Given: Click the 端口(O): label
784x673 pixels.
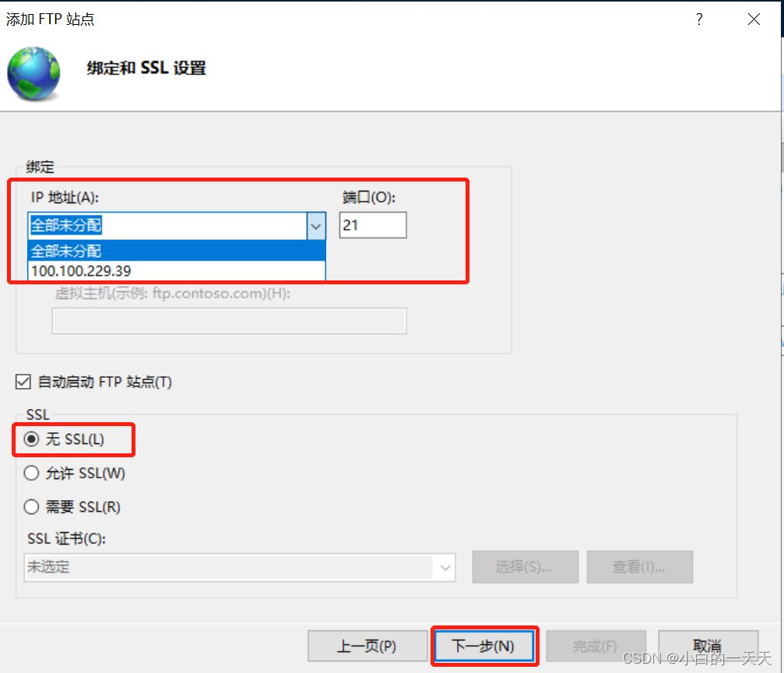Looking at the screenshot, I should point(369,197).
